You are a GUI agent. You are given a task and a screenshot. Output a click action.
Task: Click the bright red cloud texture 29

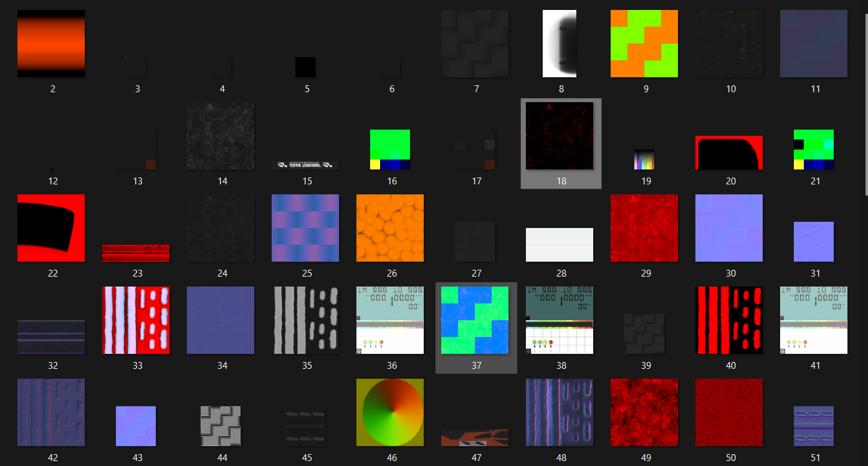tap(644, 228)
